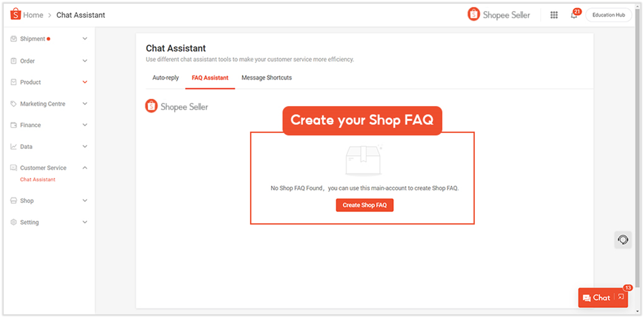This screenshot has width=644, height=318.
Task: Click the empty box illustration
Action: (363, 160)
